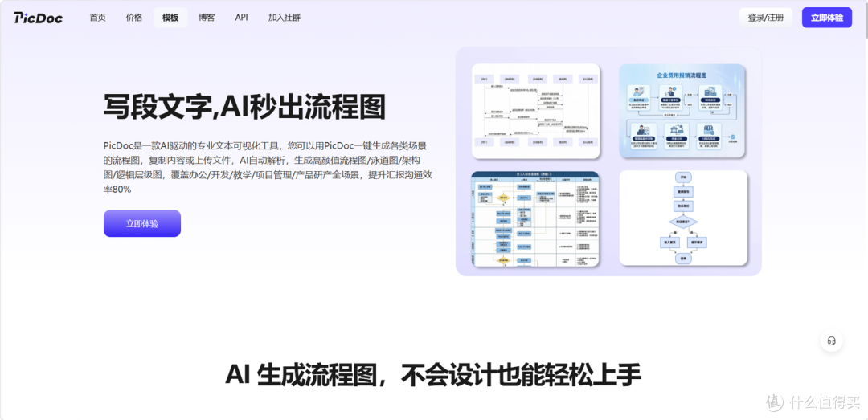This screenshot has width=868, height=420.
Task: Click 立即体验 button below the description
Action: click(x=141, y=223)
